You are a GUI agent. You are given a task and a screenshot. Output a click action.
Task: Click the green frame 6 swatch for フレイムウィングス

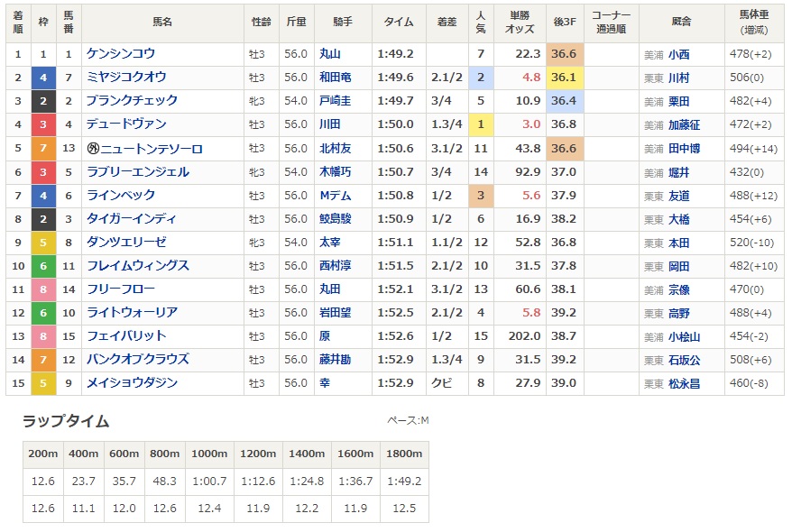pos(43,266)
